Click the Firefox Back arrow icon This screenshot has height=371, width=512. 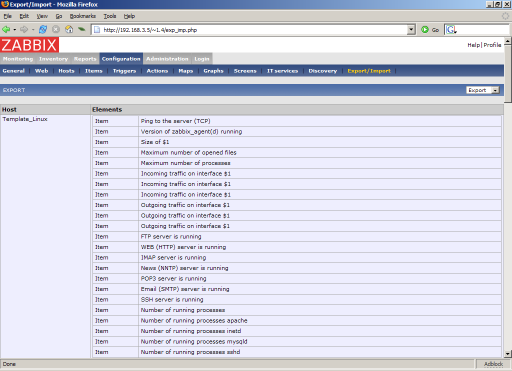pyautogui.click(x=6, y=30)
